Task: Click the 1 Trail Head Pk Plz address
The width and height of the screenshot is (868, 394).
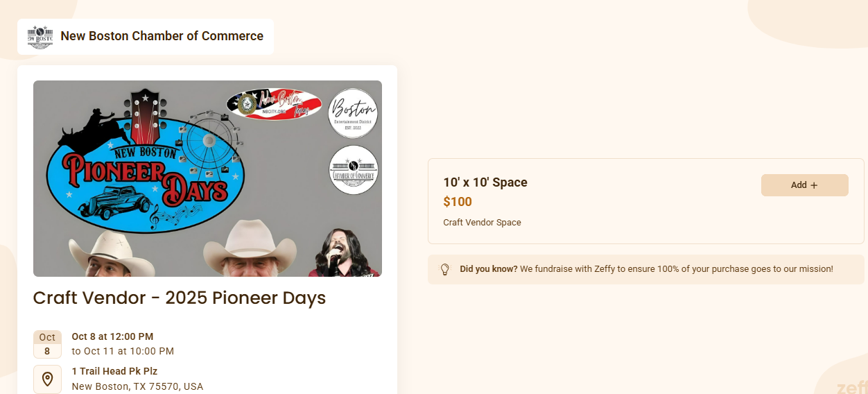Action: [x=114, y=371]
